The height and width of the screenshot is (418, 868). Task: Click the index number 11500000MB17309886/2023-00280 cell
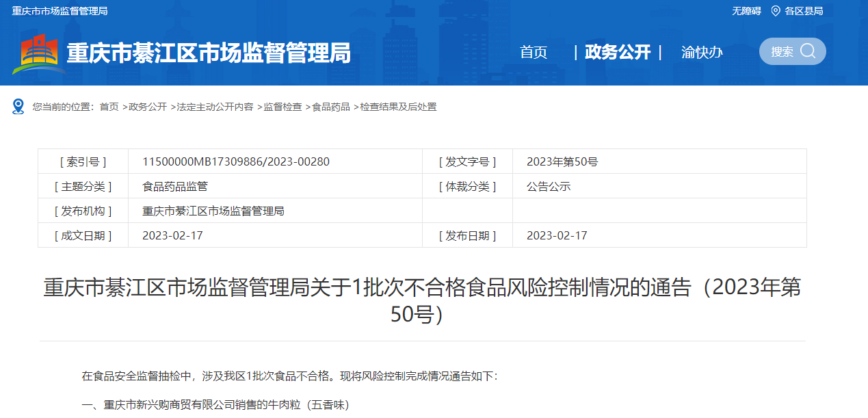click(x=236, y=162)
